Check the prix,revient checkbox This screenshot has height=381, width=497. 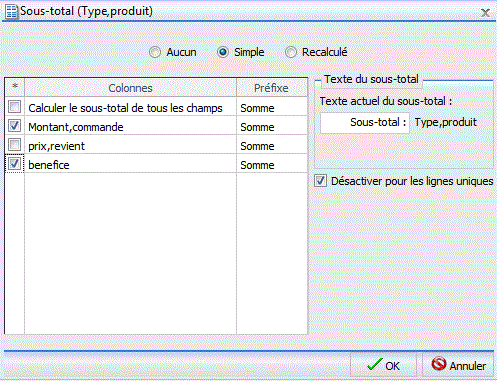pyautogui.click(x=15, y=145)
